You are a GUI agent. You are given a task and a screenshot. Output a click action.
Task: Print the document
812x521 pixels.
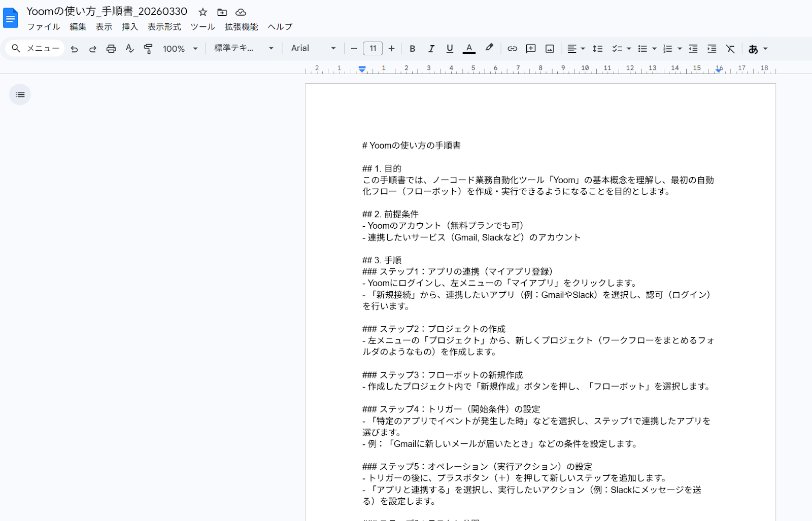(111, 49)
